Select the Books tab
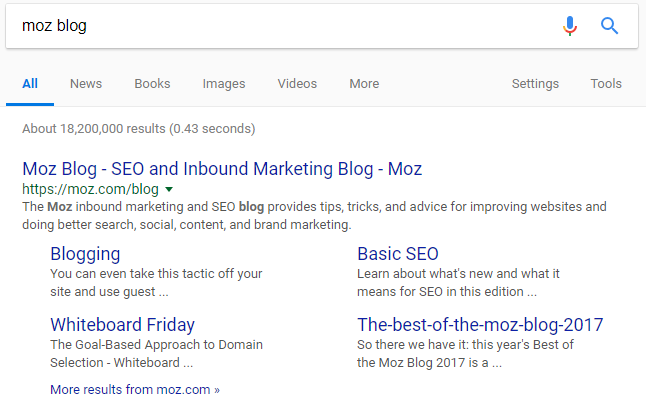Screen dimensions: 646x408 (x=152, y=84)
